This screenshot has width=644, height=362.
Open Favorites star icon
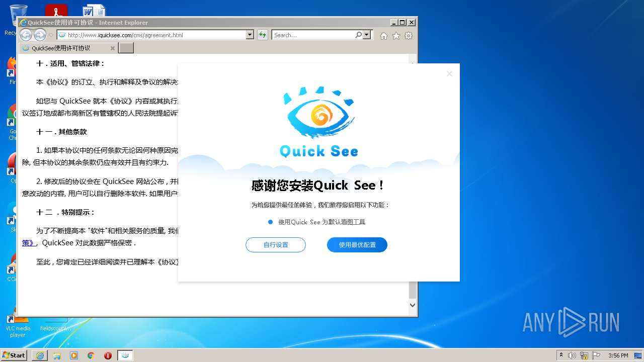(396, 36)
